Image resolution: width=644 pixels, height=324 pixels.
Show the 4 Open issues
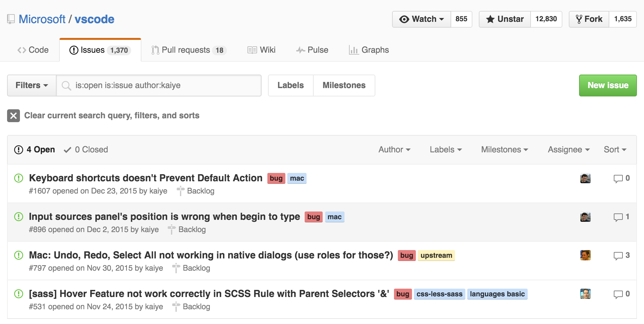tap(35, 150)
